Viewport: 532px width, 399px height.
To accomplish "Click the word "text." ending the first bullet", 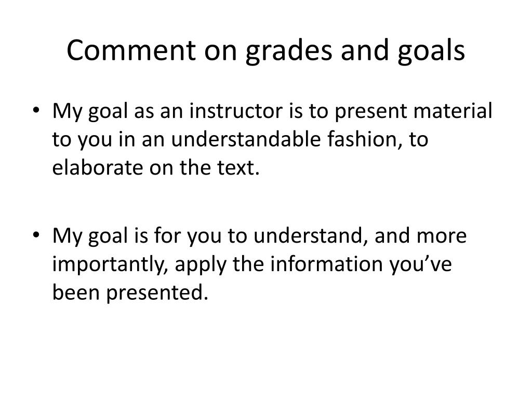I will (238, 168).
